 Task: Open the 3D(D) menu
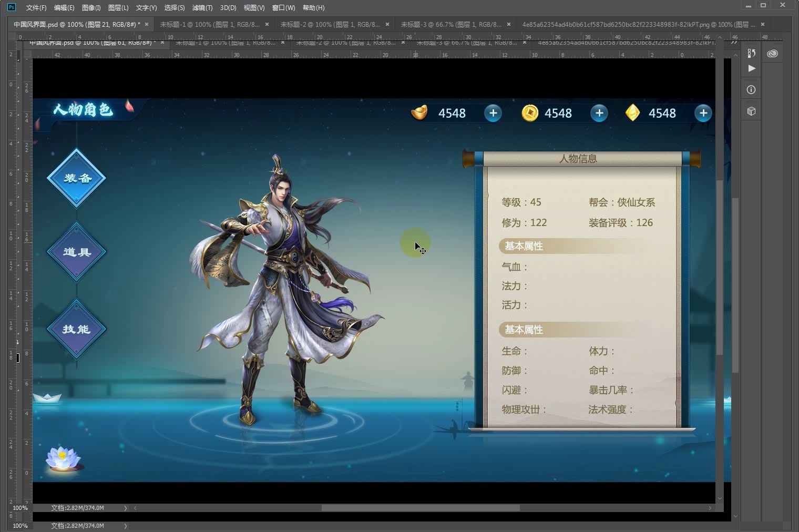pyautogui.click(x=228, y=7)
